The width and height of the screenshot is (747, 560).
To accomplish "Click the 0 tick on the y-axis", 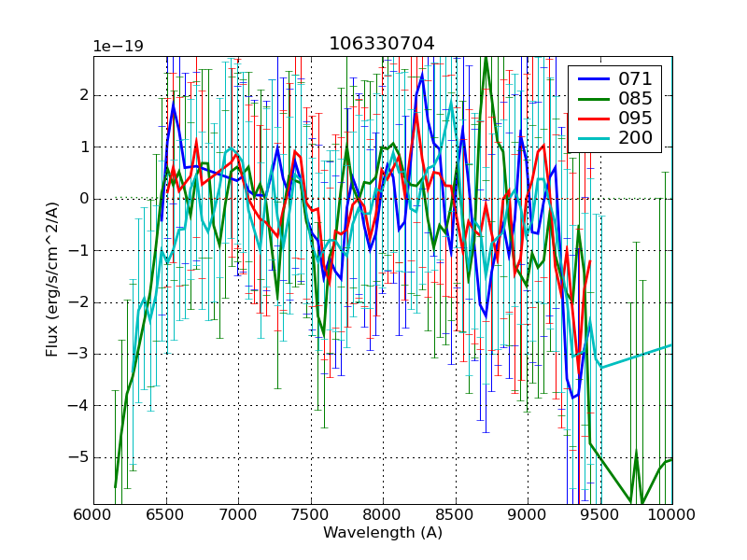I will tap(83, 199).
